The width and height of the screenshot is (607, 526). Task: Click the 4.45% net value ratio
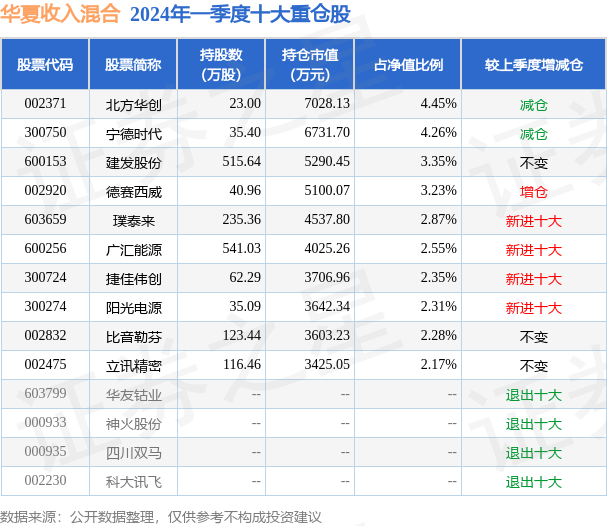click(x=439, y=104)
